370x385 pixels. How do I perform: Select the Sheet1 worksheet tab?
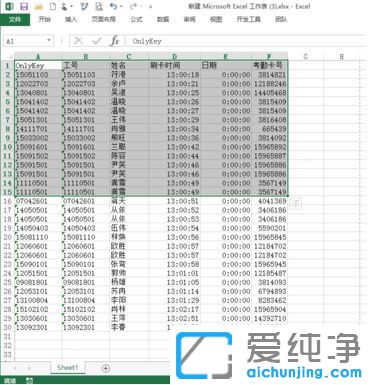click(x=67, y=368)
